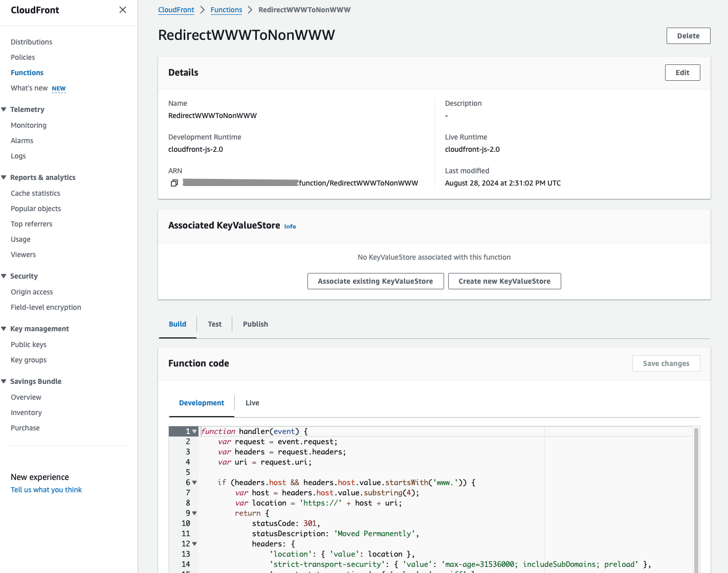Close the CloudFront sidebar panel
This screenshot has width=728, height=573.
click(x=123, y=10)
